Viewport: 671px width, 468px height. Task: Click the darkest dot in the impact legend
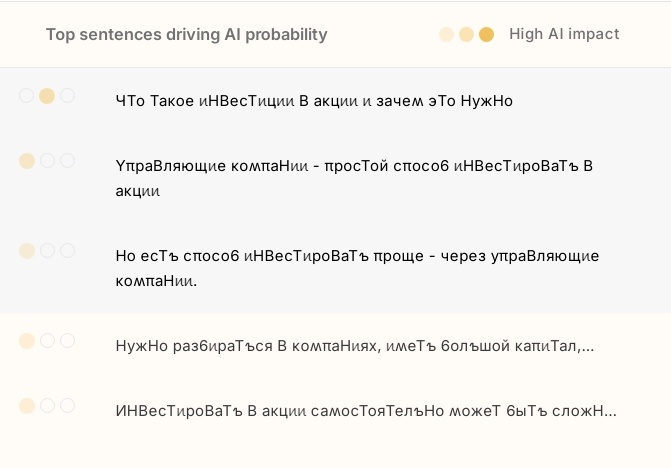click(x=487, y=35)
